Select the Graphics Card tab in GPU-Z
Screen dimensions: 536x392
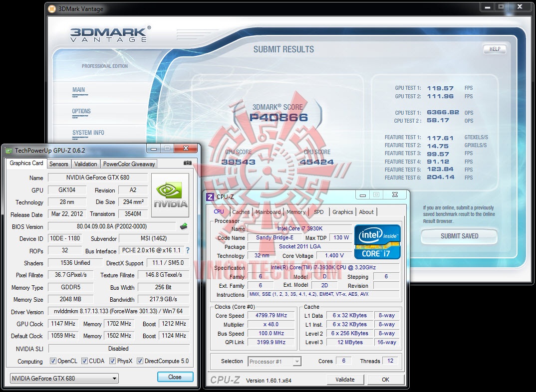[x=26, y=163]
